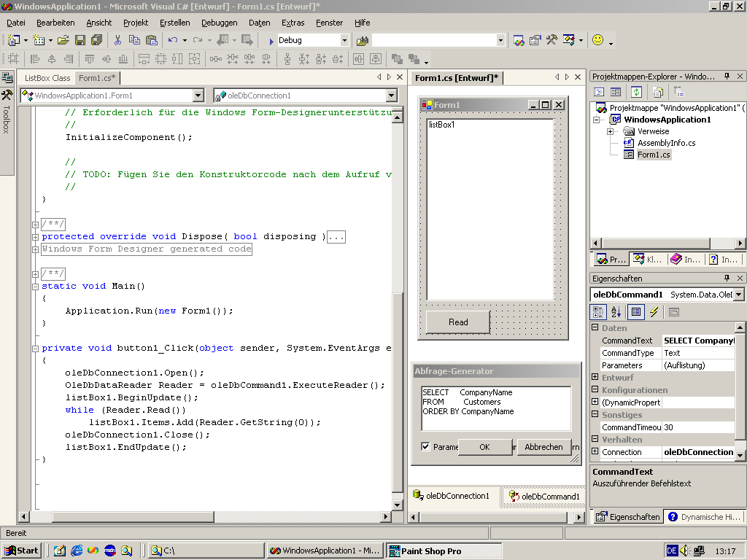The image size is (747, 560).
Task: Expand the Entwurf property category
Action: click(595, 377)
